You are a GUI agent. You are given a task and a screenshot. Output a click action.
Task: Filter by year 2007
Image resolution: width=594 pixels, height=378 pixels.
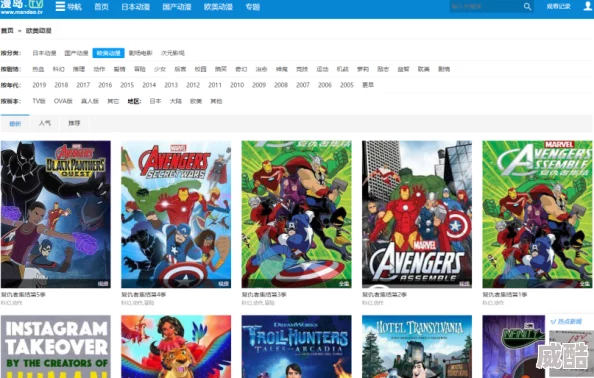pyautogui.click(x=303, y=85)
